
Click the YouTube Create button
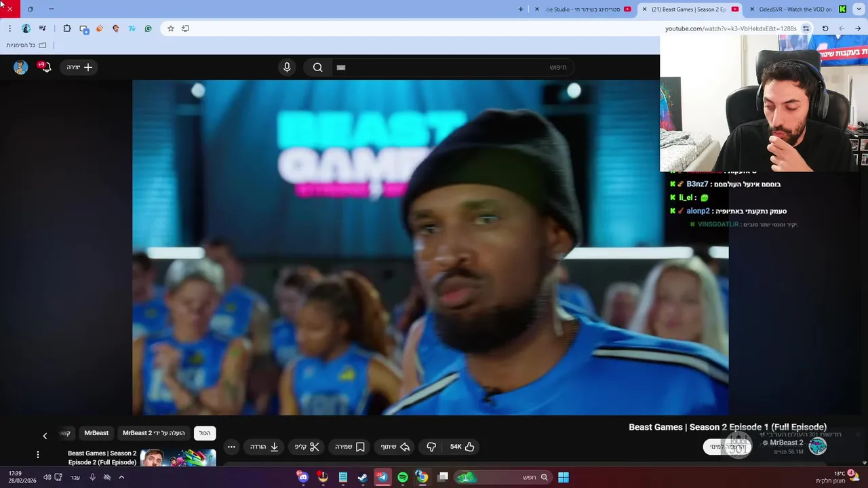pos(79,67)
